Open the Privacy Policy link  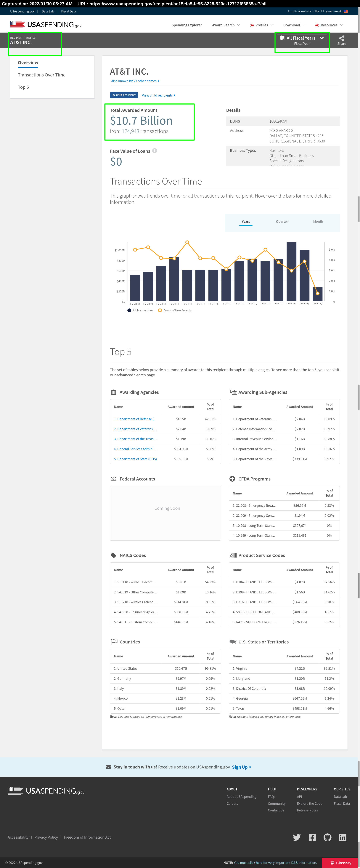tap(46, 837)
